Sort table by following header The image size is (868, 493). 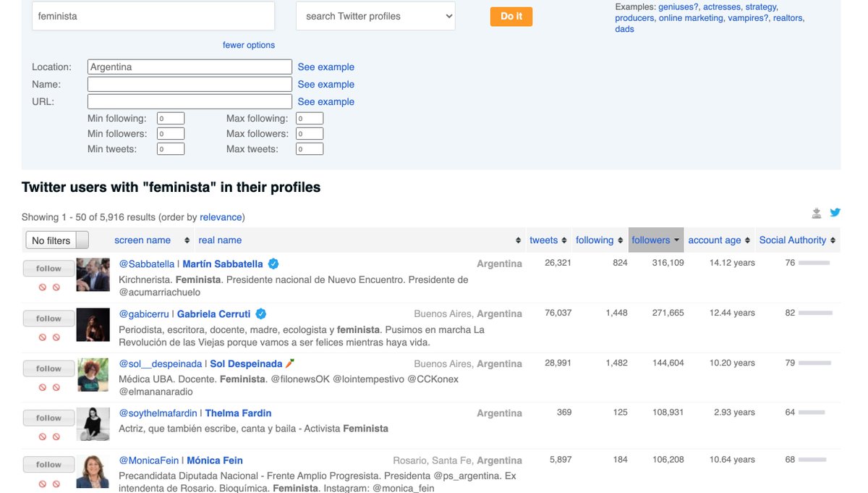(x=595, y=240)
